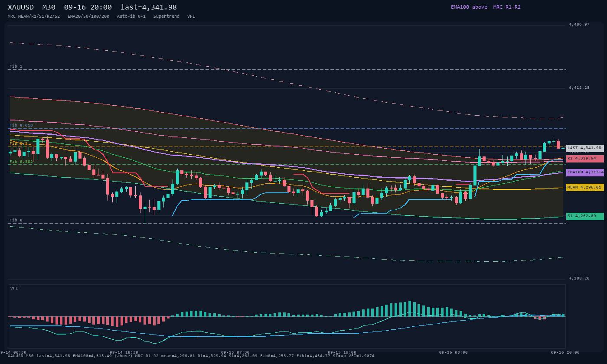Select the Fib 0 level label
This screenshot has height=364, width=607.
(x=16, y=220)
